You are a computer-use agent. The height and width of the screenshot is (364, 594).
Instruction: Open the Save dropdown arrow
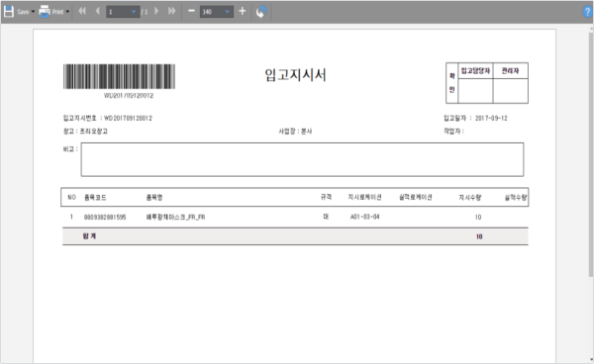33,12
